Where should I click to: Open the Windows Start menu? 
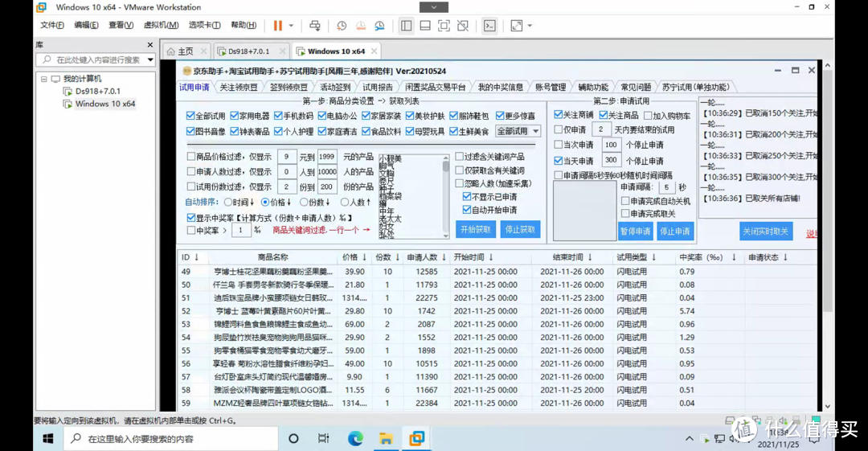point(48,439)
